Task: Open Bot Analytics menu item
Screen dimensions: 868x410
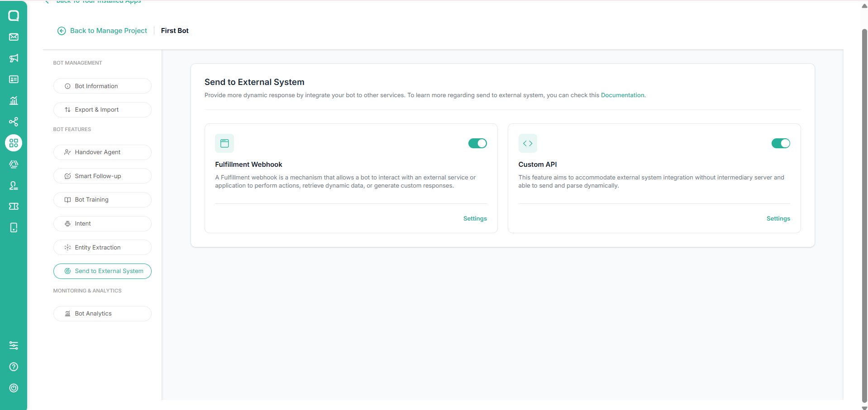Action: [102, 314]
